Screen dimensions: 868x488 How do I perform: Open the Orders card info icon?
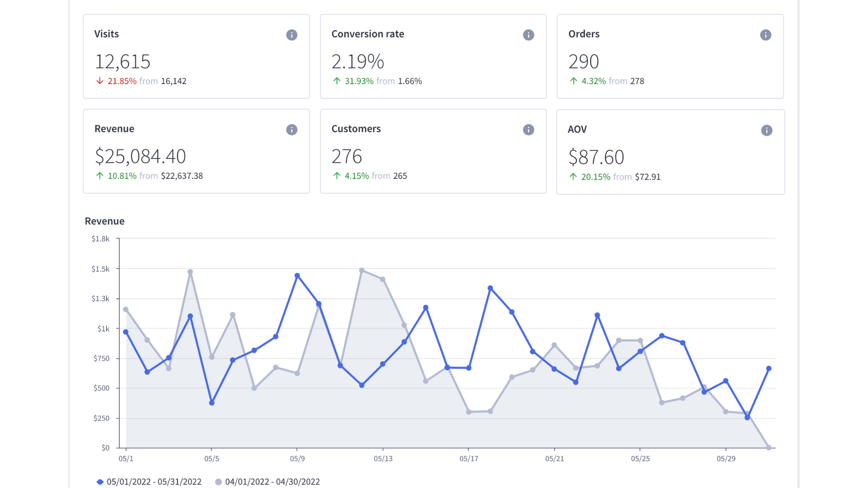coord(765,35)
